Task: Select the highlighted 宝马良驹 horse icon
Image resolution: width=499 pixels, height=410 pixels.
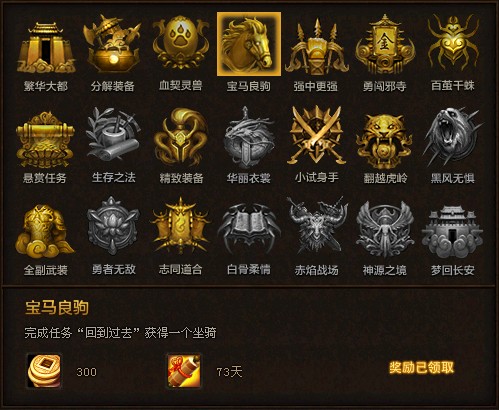Action: point(249,44)
